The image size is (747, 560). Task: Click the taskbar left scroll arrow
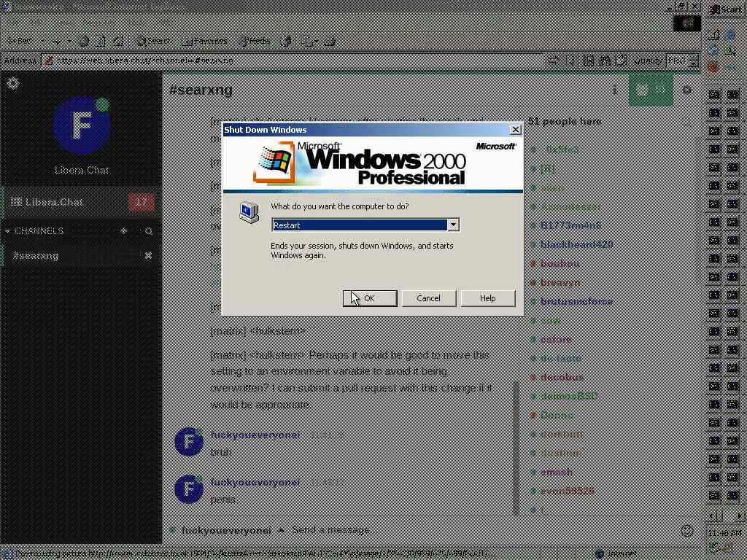[x=713, y=516]
